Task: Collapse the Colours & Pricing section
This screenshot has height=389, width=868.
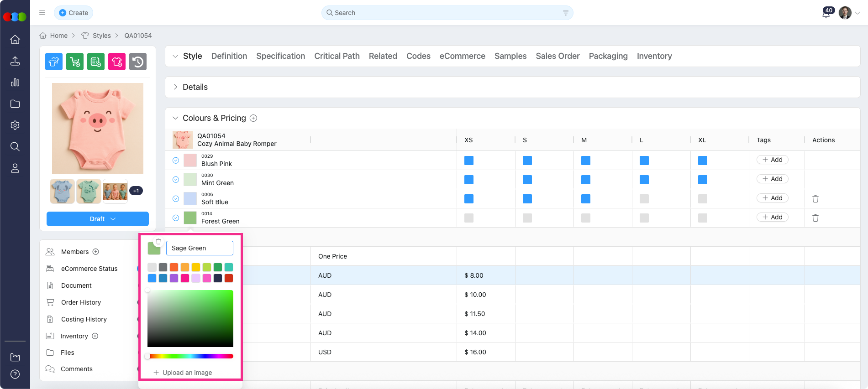Action: [x=175, y=118]
